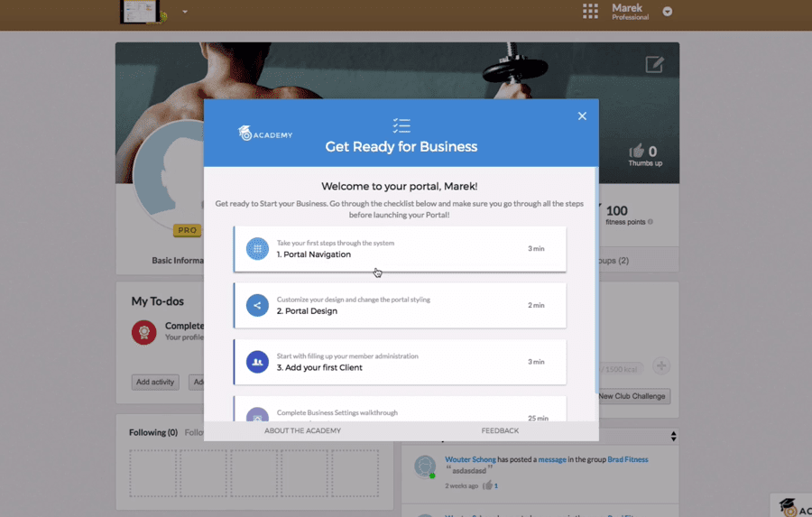Screen dimensions: 812x517
Task: Click Wouter Schong's avatar in feed
Action: (x=424, y=466)
